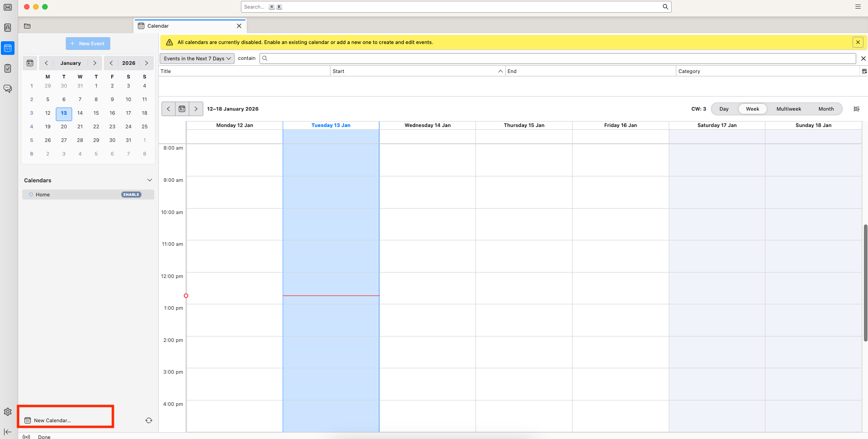Dismiss the disabled calendars warning
This screenshot has width=868, height=439.
point(858,42)
